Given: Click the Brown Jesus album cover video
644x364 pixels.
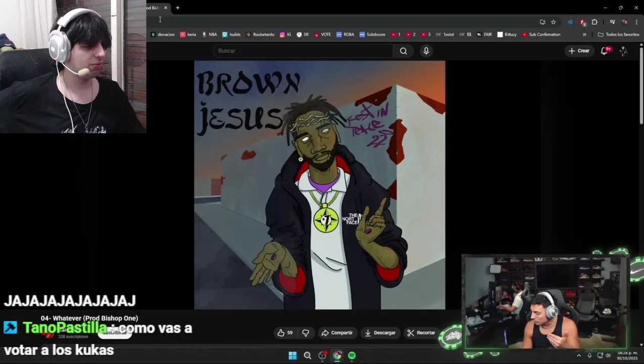Looking at the screenshot, I should (x=320, y=185).
